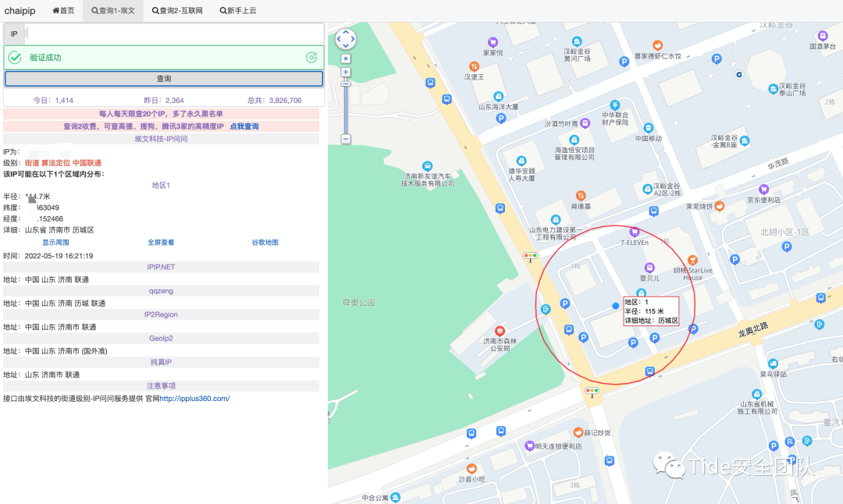Open 新手上云 tab
Image resolution: width=843 pixels, height=504 pixels.
(237, 10)
